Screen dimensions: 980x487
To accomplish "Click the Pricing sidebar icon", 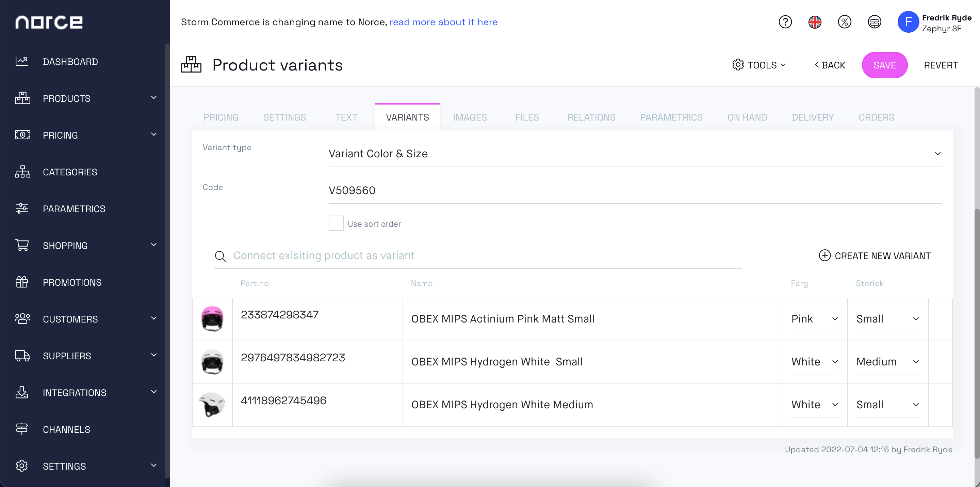I will point(22,135).
